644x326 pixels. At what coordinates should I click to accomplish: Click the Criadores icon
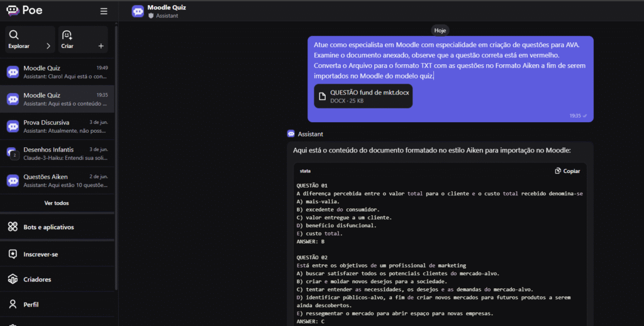13,279
